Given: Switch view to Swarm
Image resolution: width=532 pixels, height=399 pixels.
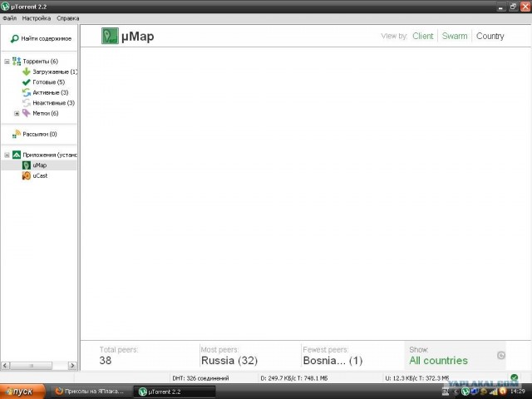Looking at the screenshot, I should point(455,36).
